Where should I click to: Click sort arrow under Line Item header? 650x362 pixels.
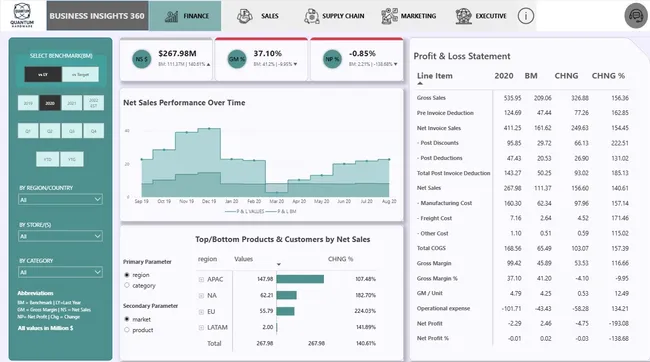420,83
